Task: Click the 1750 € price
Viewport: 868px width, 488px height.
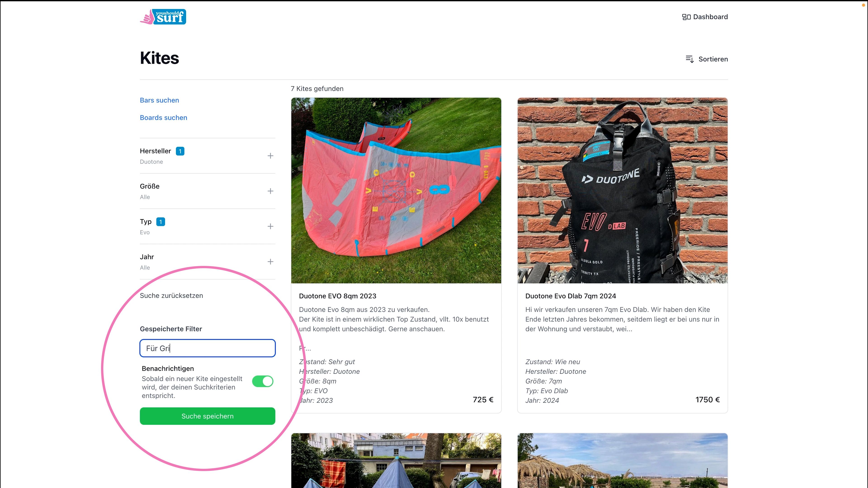Action: (708, 399)
